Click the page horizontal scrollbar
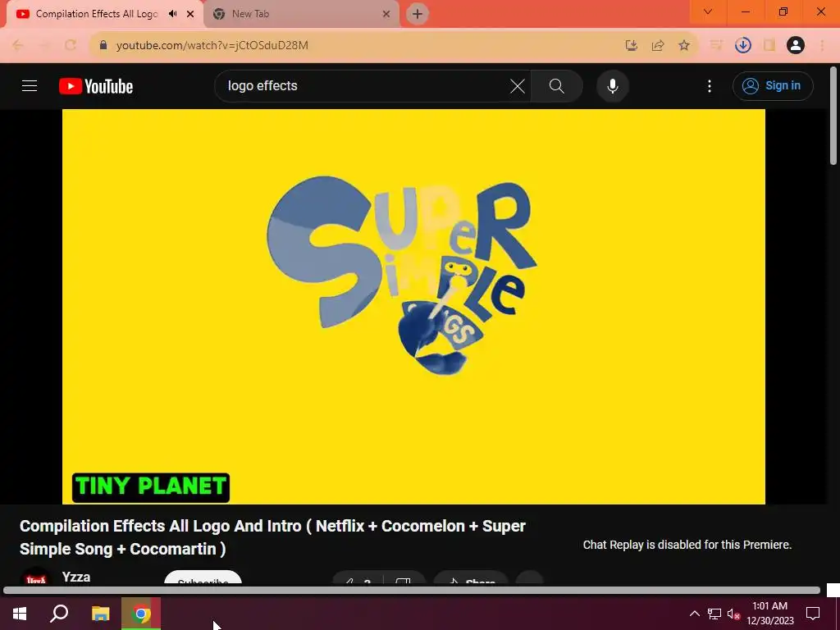840x630 pixels. coord(412,591)
